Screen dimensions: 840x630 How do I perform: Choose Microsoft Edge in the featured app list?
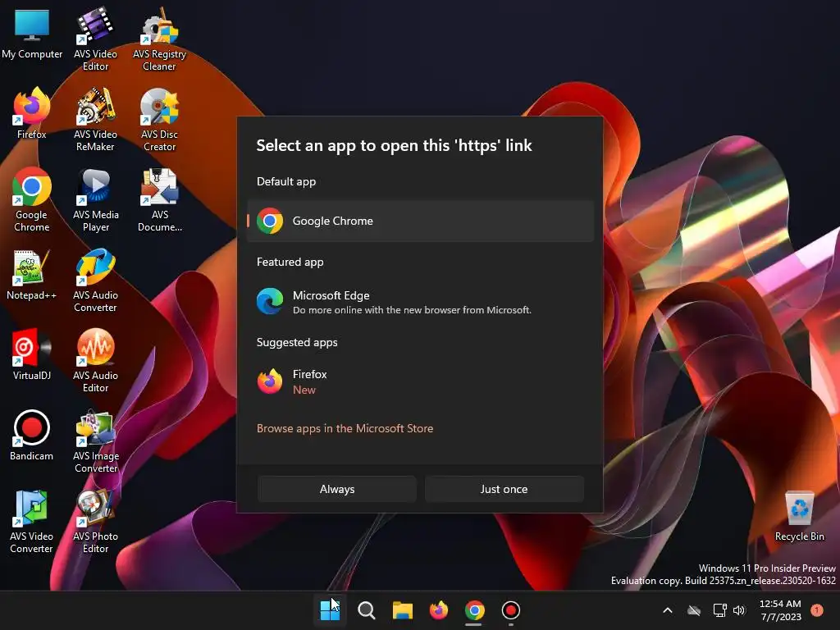[421, 302]
